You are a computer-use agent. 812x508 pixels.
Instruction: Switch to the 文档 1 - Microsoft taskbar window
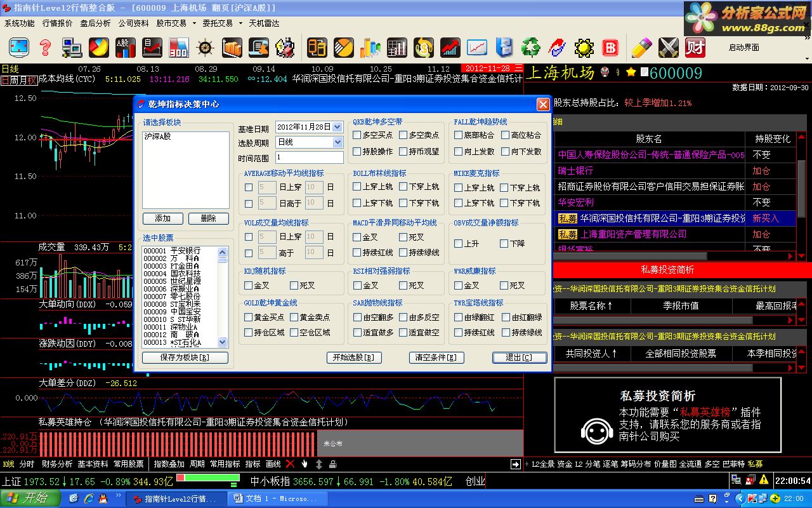tap(277, 498)
